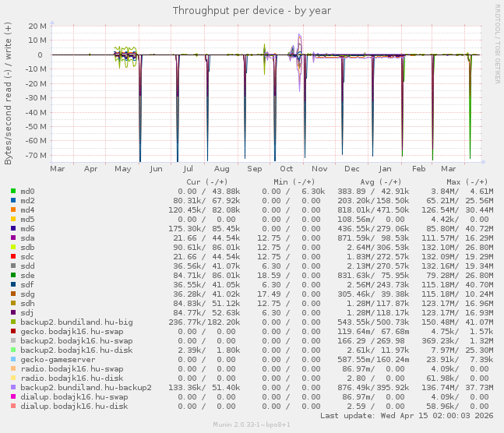The width and height of the screenshot is (504, 433).
Task: Click the 'sdf' legend label
Action: (27, 284)
